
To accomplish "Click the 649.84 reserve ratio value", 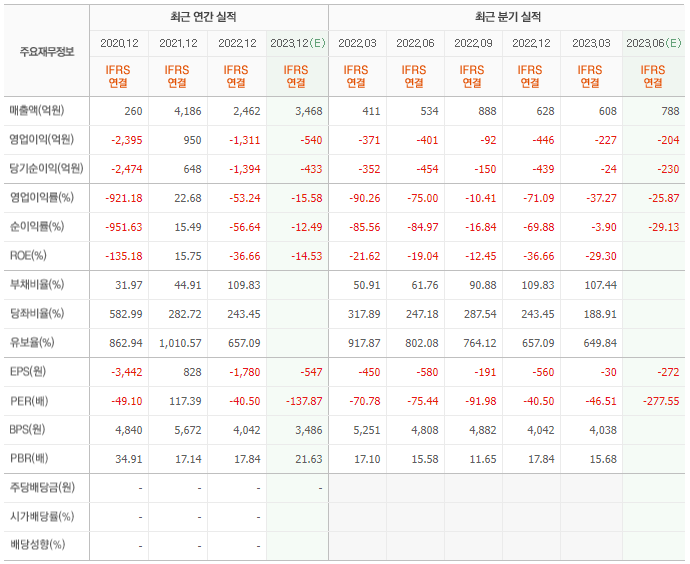I will [x=600, y=343].
